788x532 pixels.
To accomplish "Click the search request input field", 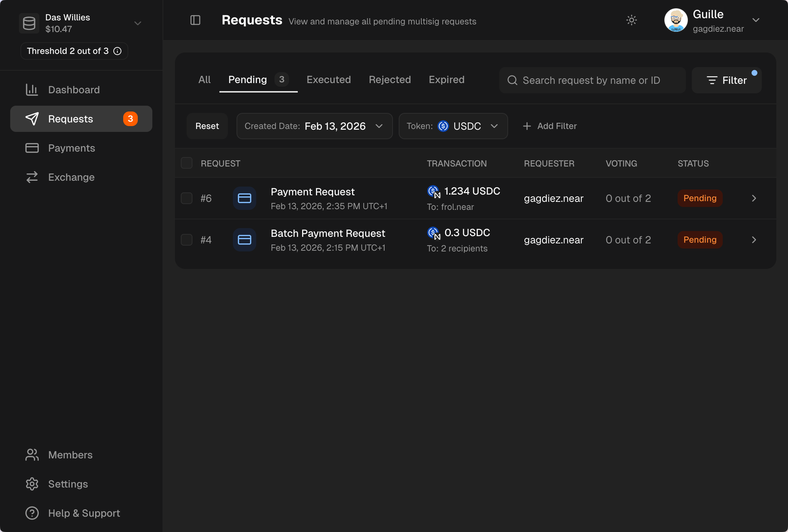I will click(x=592, y=80).
